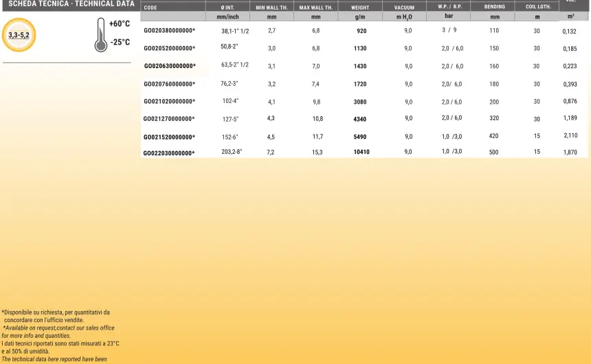Select the CODE column header
This screenshot has width=591, height=364.
pos(150,8)
